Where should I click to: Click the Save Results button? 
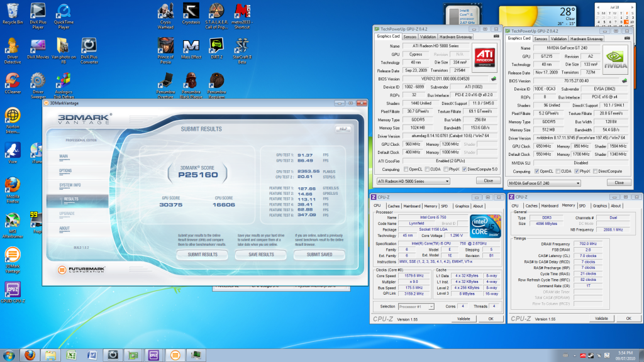(261, 255)
